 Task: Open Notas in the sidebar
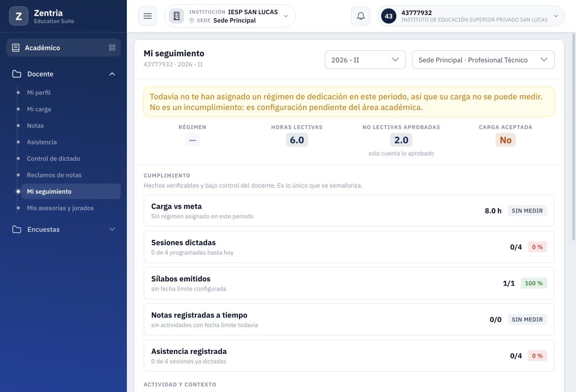35,126
